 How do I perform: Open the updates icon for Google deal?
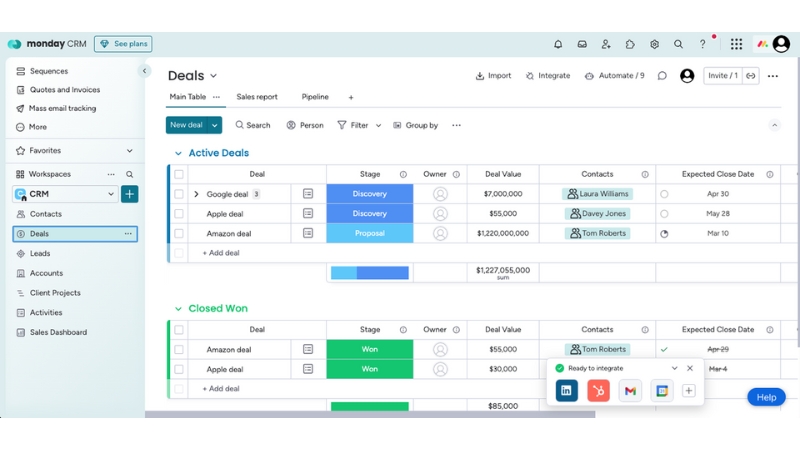(308, 194)
